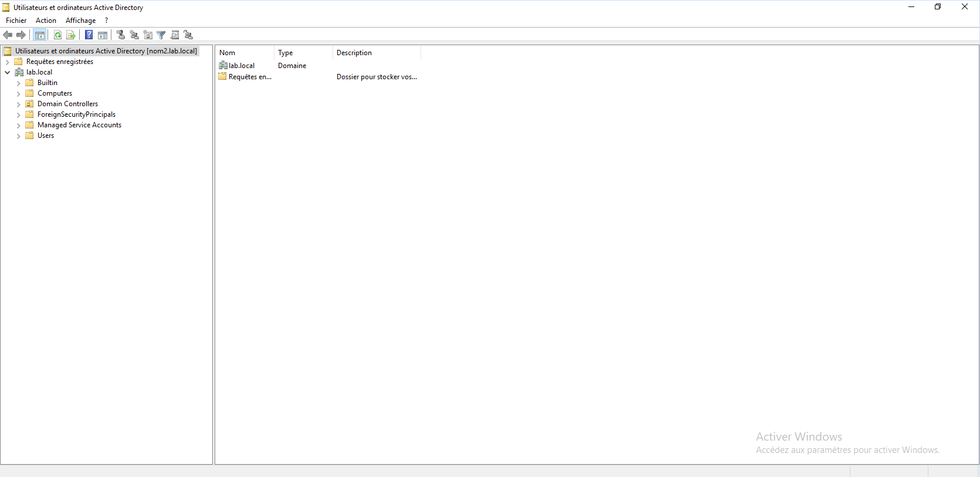Click the Refresh toolbar icon
Viewport: 980px width, 477px height.
pos(57,35)
